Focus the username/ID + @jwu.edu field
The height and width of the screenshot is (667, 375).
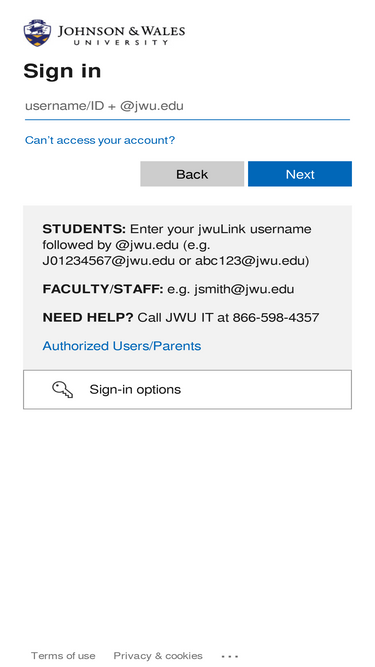coord(188,106)
